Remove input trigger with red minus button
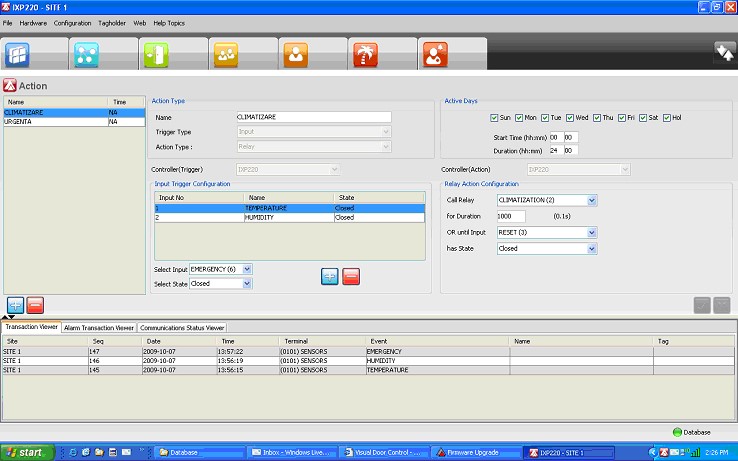The image size is (738, 461). coord(351,276)
